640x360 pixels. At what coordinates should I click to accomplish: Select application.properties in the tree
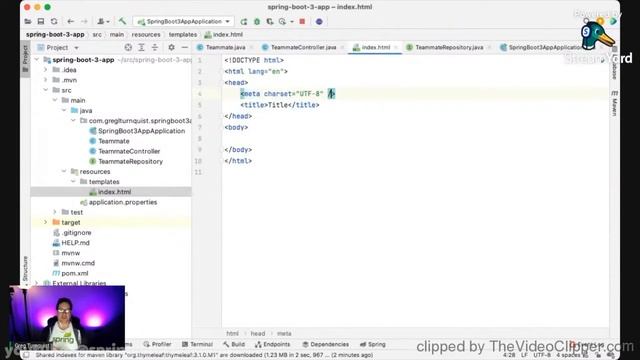point(122,202)
